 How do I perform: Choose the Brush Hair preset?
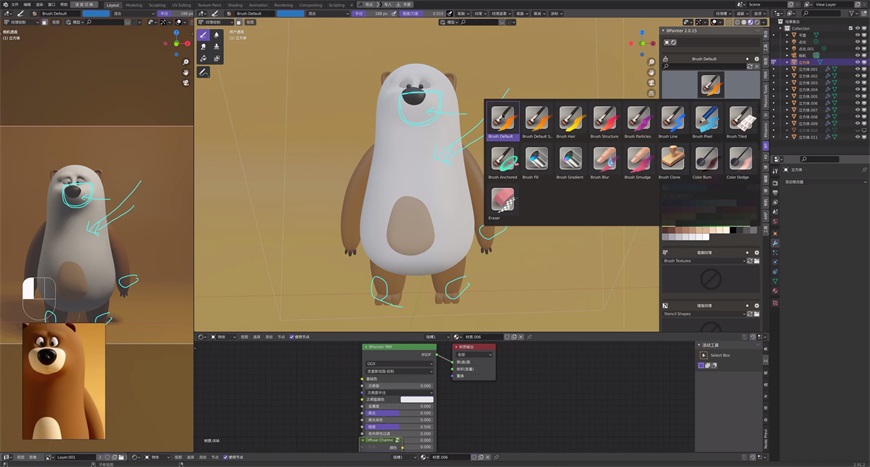click(570, 121)
